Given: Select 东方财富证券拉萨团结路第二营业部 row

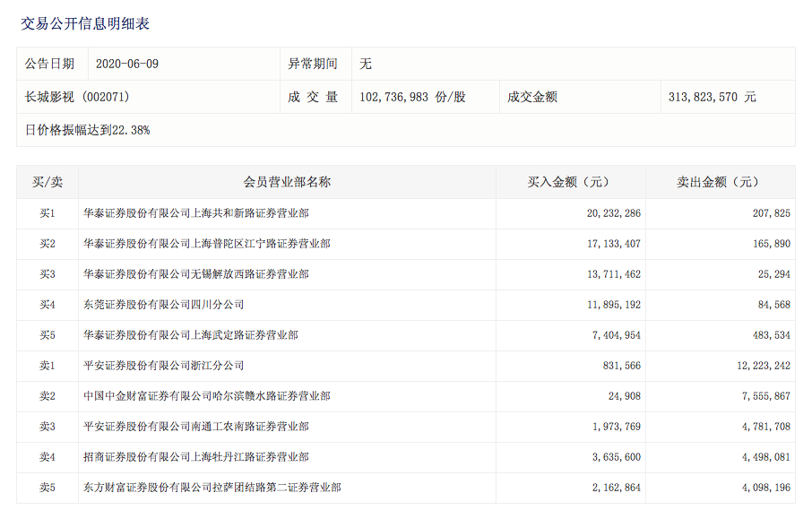Looking at the screenshot, I should 212,488.
